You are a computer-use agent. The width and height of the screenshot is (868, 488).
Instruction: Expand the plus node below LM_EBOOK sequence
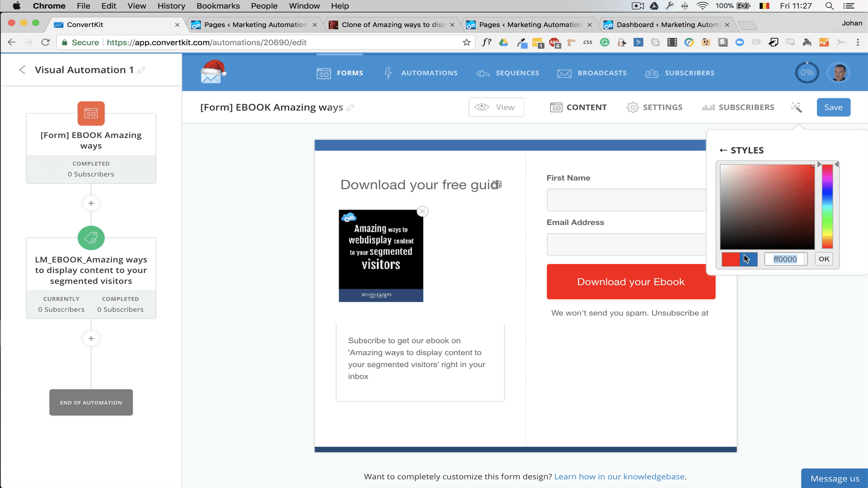(90, 338)
